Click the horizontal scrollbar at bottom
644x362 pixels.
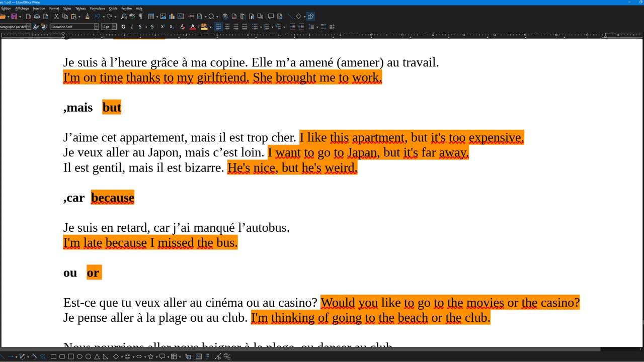(300, 349)
